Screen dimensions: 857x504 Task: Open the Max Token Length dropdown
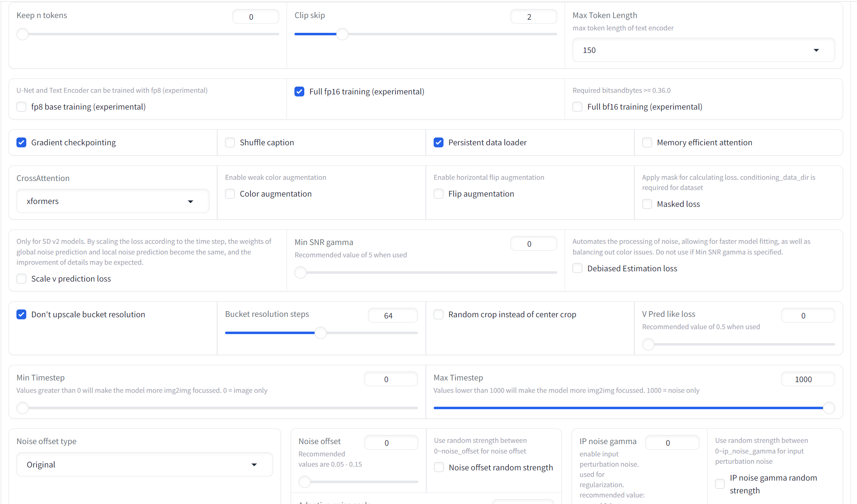click(703, 50)
